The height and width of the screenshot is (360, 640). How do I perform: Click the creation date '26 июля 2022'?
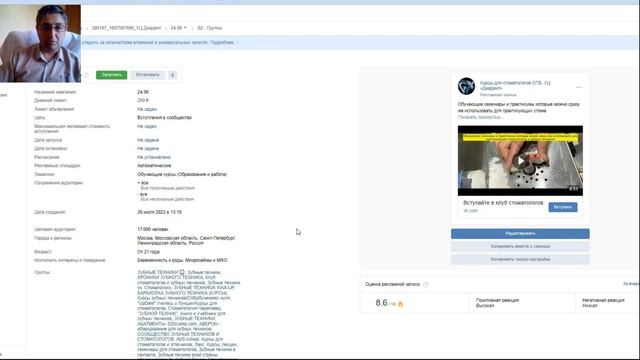click(160, 212)
